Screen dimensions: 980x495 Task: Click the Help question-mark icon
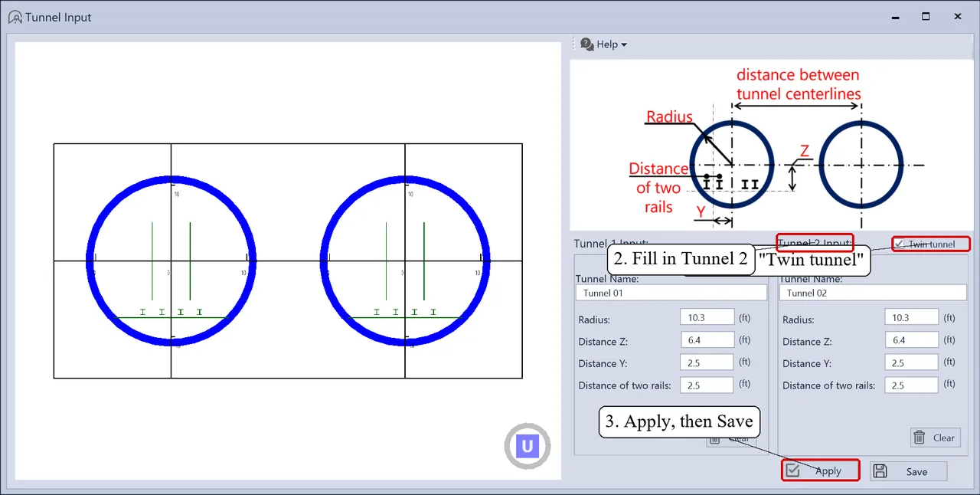click(x=587, y=44)
